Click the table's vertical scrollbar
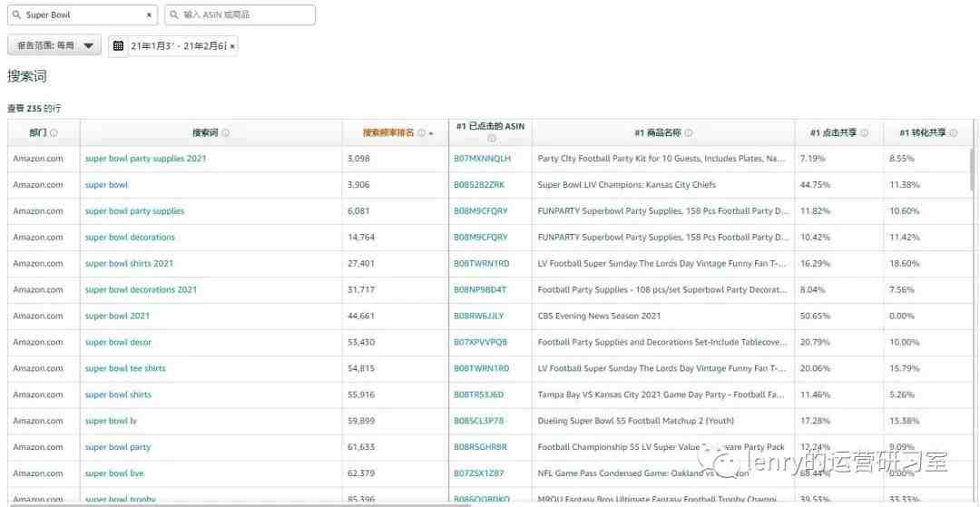This screenshot has width=980, height=507. 971,169
